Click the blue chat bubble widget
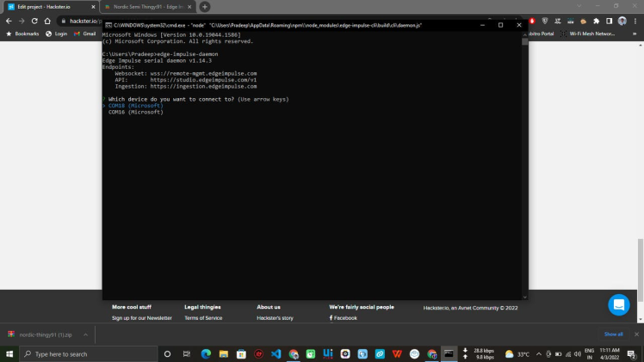The height and width of the screenshot is (362, 644). (618, 304)
